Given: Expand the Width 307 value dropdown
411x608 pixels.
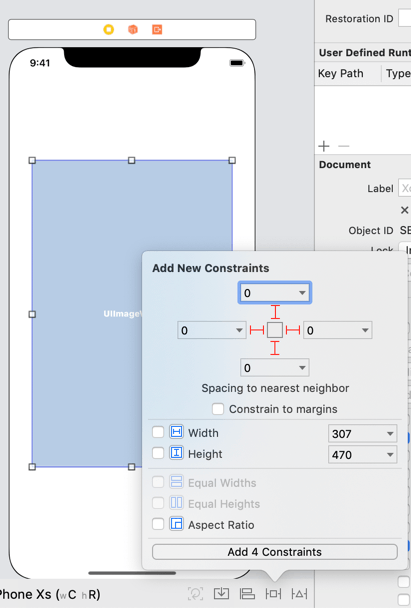Looking at the screenshot, I should 390,434.
